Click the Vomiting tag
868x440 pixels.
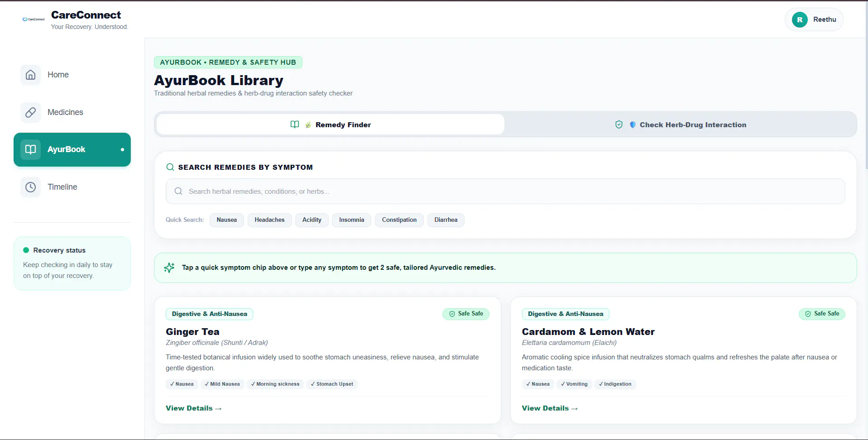tap(574, 384)
